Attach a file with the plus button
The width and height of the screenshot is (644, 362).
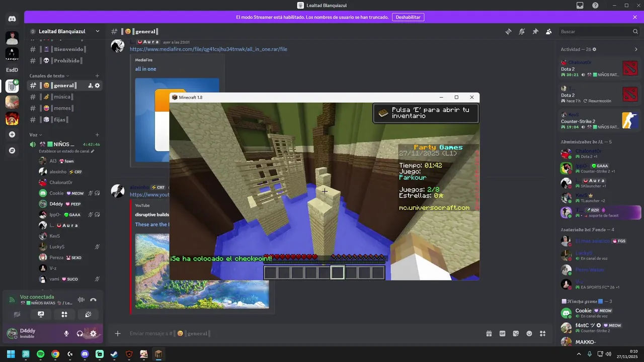click(118, 333)
